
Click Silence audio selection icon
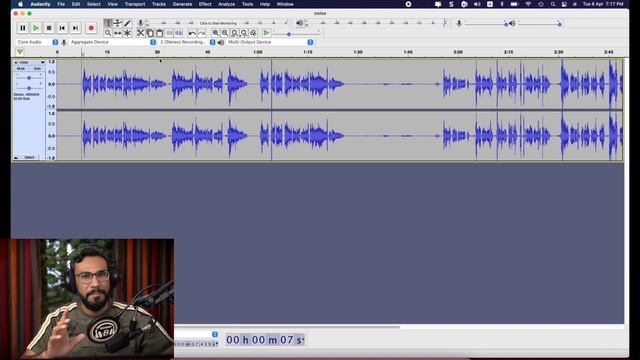[x=179, y=33]
